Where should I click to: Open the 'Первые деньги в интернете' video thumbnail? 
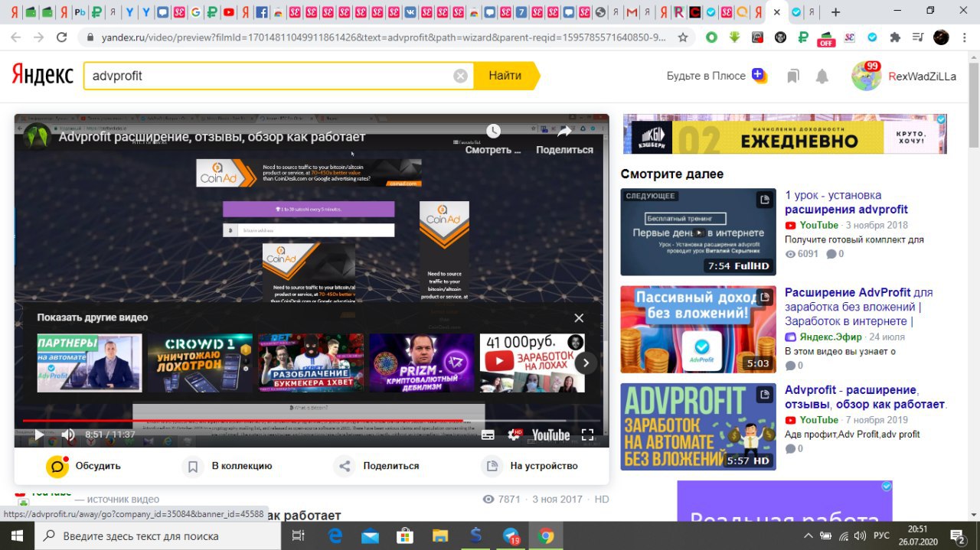click(698, 232)
